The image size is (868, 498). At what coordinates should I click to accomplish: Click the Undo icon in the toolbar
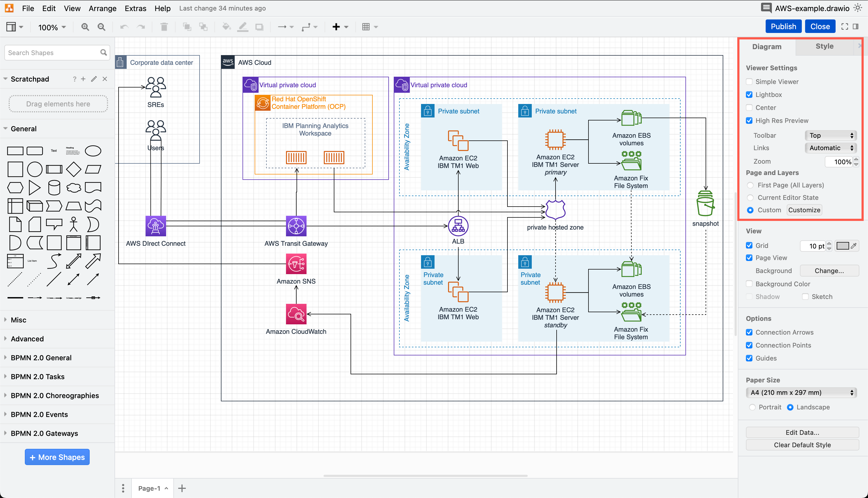(124, 26)
